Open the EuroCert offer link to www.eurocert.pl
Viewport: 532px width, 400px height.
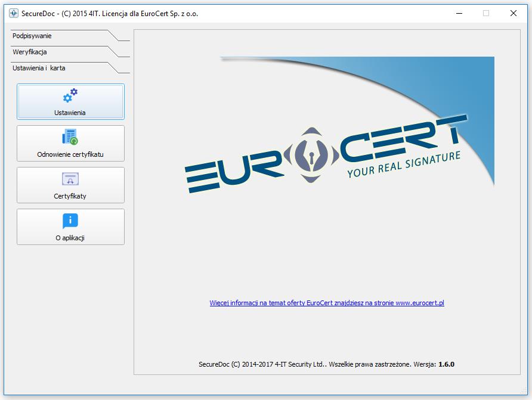[x=327, y=303]
